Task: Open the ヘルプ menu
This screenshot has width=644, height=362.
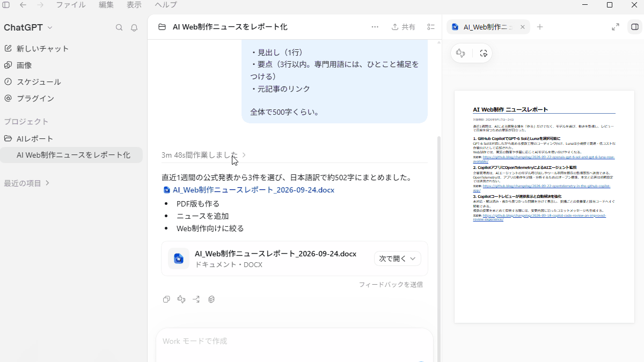Action: (x=166, y=5)
